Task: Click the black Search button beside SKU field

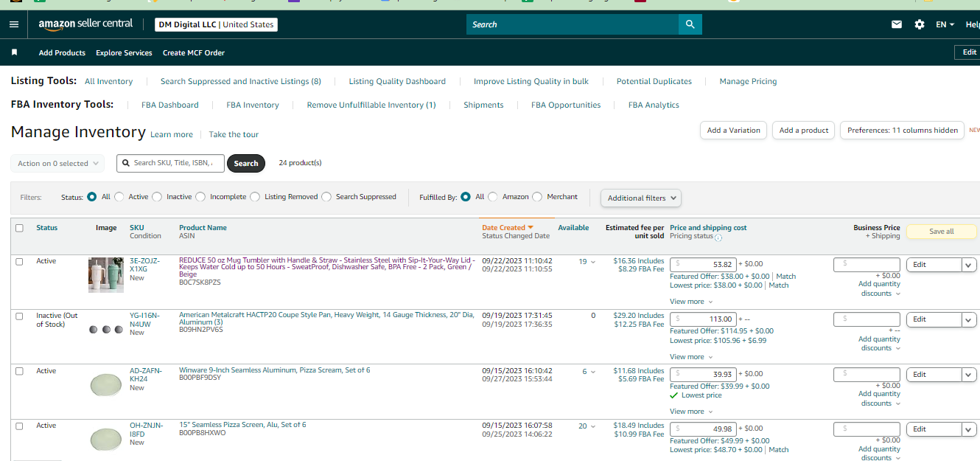Action: point(246,164)
